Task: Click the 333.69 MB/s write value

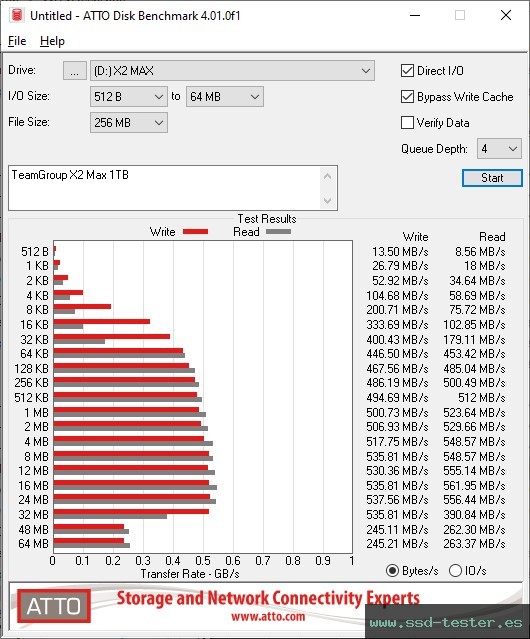Action: coord(397,325)
